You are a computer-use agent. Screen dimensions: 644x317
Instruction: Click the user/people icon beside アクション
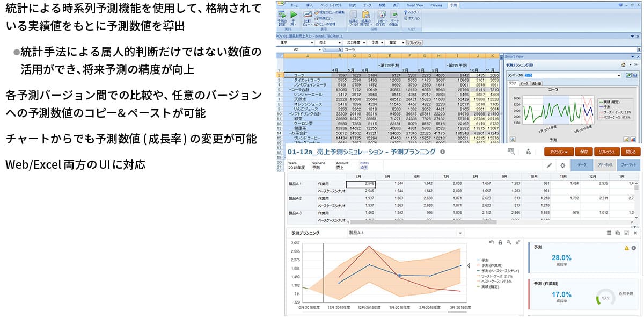pos(528,152)
